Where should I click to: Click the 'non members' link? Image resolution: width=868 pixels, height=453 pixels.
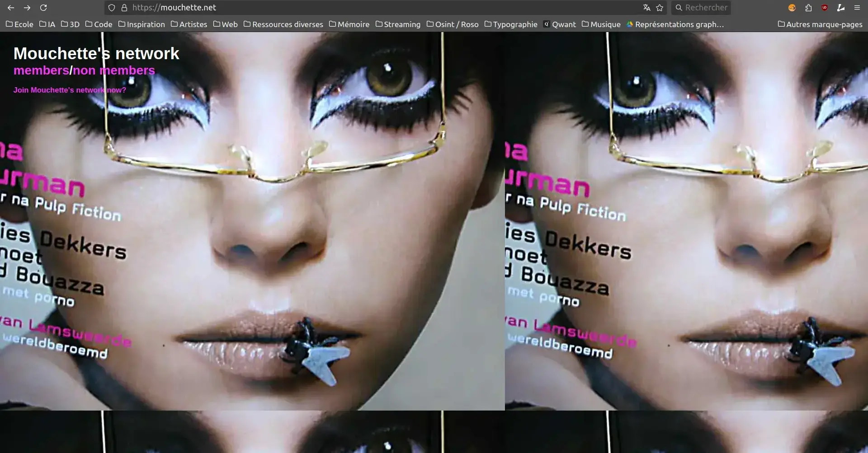pyautogui.click(x=113, y=70)
